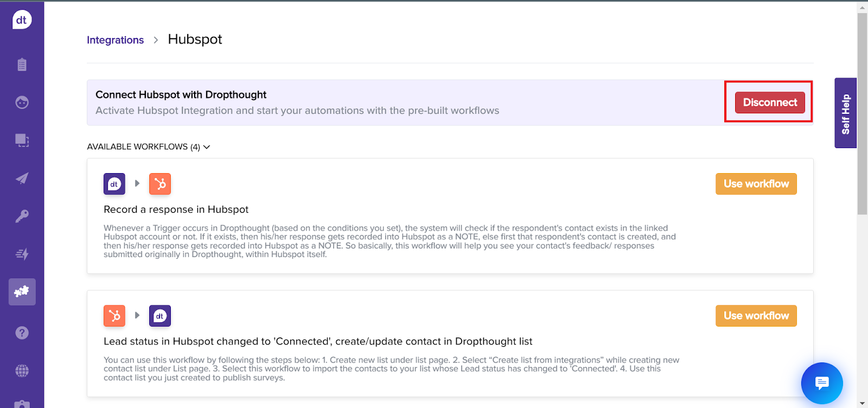Use the Lead status changed workflow

click(x=756, y=316)
